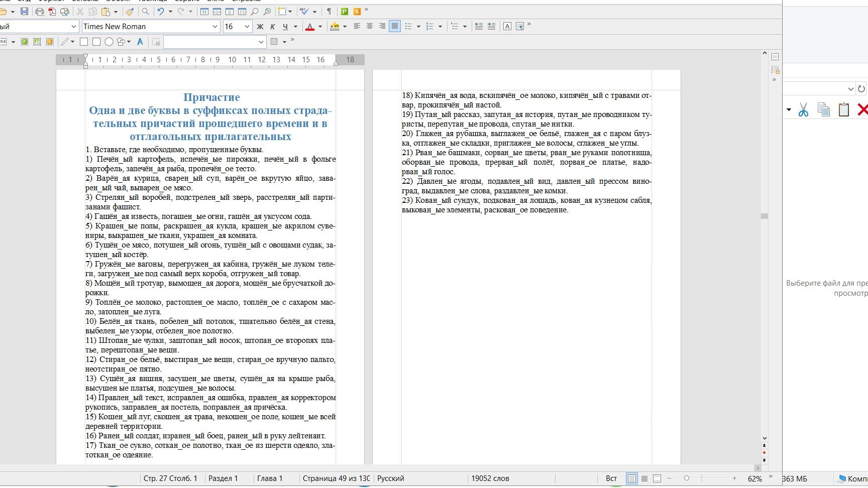The width and height of the screenshot is (868, 488).
Task: Click the 62% zoom level
Action: 754,479
